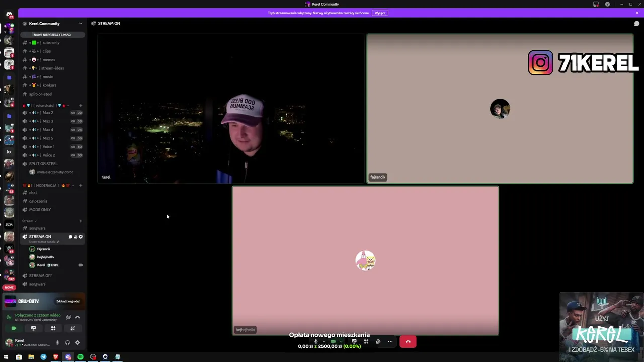The image size is (644, 362).
Task: Toggle the camera button in the sidebar voice panel
Action: [14, 328]
